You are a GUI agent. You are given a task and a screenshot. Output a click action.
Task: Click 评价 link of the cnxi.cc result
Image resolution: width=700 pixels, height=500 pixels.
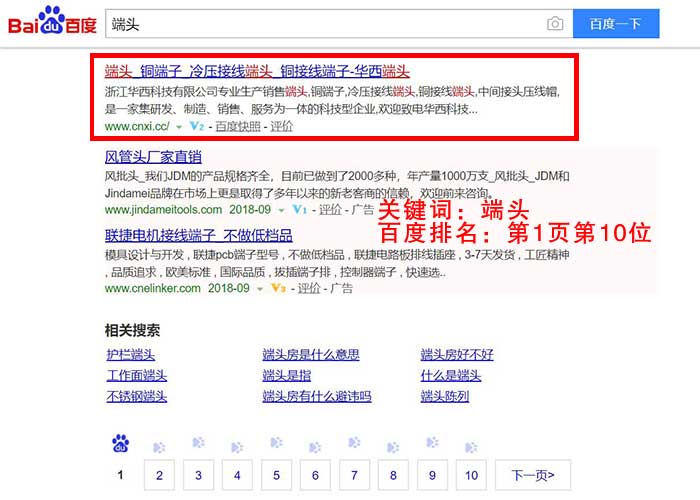[x=282, y=126]
